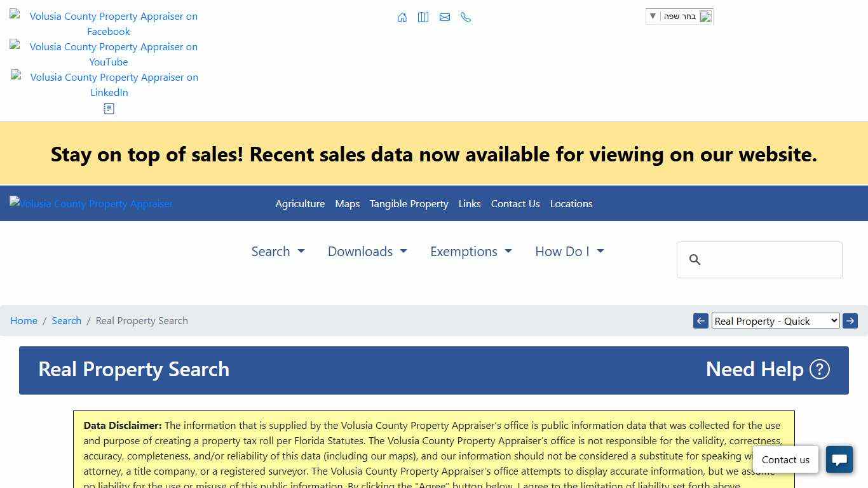
Task: Follow the Home breadcrumb link
Action: tap(24, 321)
